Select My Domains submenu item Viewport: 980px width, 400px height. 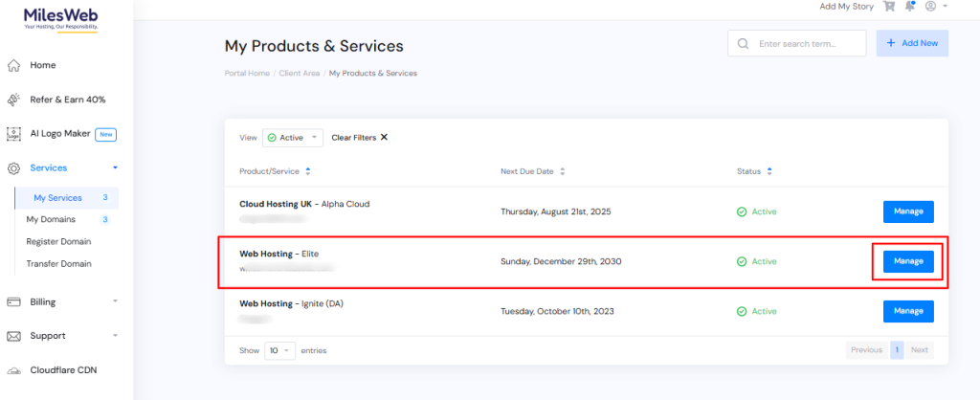click(51, 219)
